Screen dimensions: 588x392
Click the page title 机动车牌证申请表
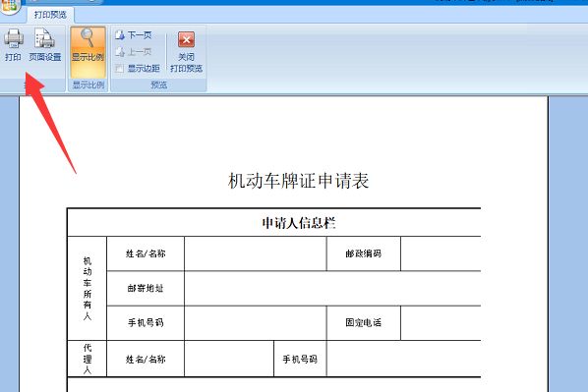(299, 181)
